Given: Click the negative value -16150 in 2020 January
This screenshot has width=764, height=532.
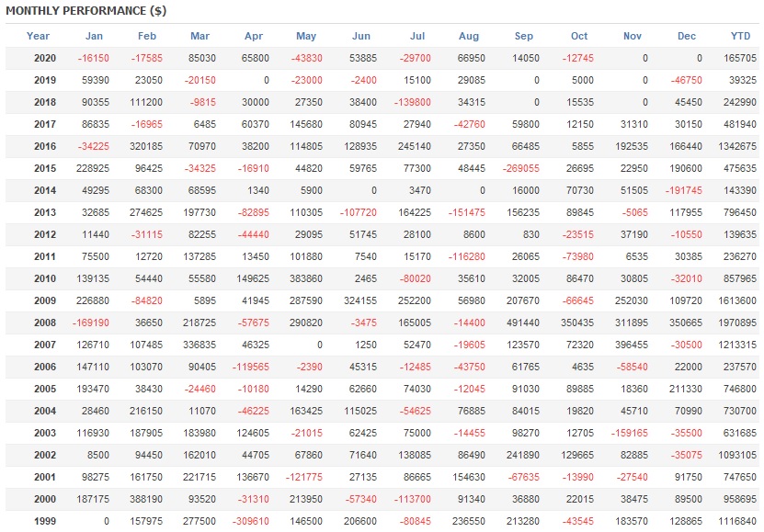Looking at the screenshot, I should point(94,59).
